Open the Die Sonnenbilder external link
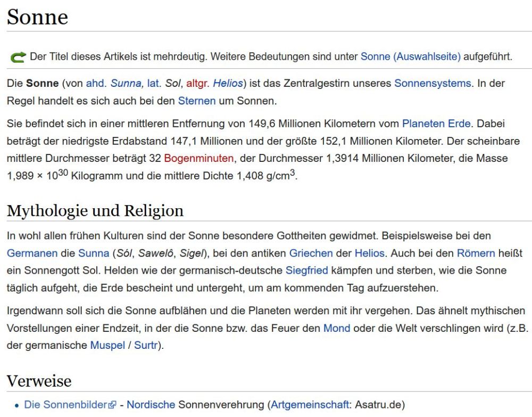Image resolution: width=532 pixels, height=417 pixels. [x=66, y=405]
